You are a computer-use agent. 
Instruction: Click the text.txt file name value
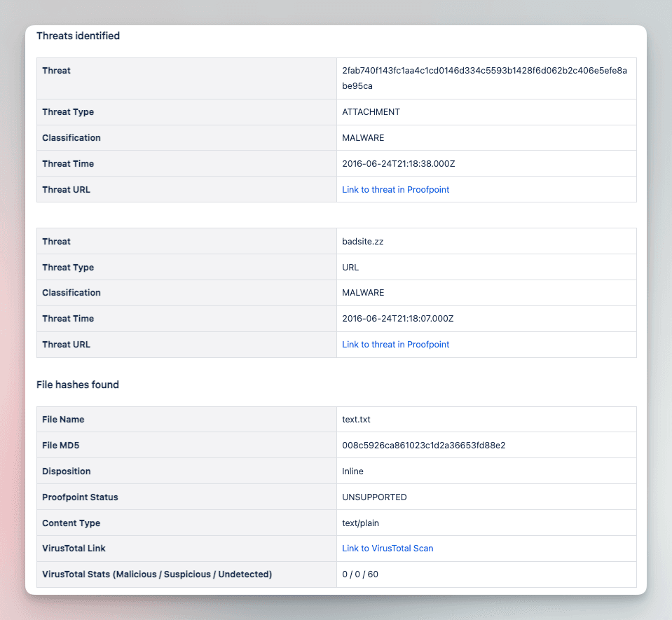click(x=356, y=420)
